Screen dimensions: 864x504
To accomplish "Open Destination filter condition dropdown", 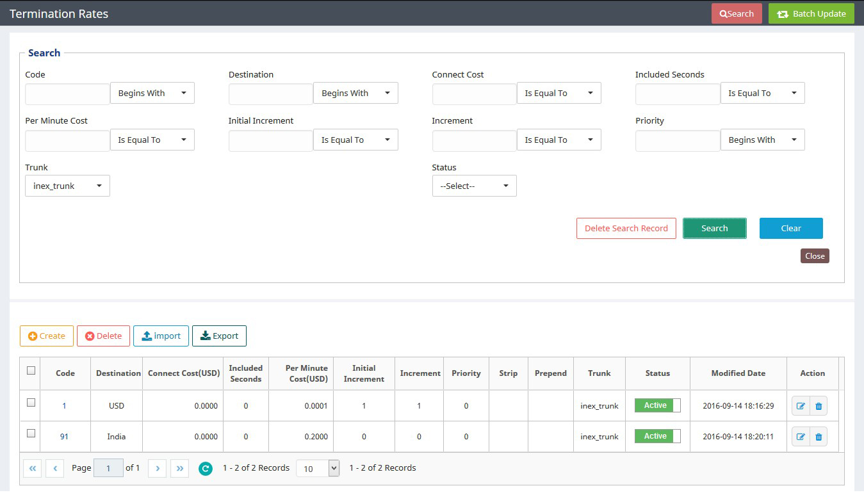I will tap(356, 93).
